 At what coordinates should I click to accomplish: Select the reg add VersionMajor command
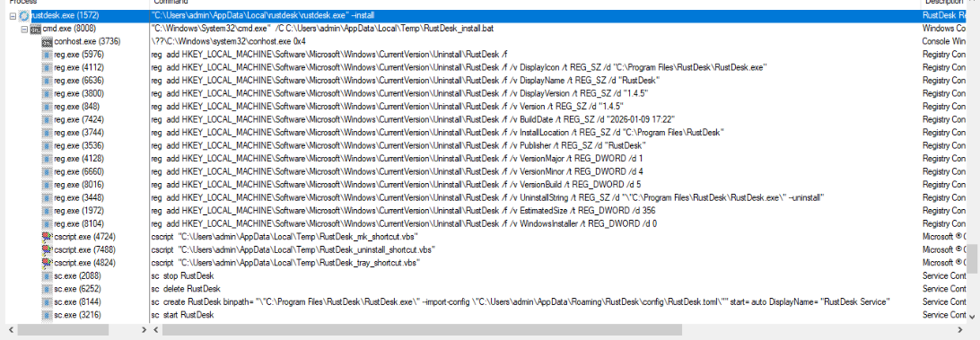(x=397, y=159)
